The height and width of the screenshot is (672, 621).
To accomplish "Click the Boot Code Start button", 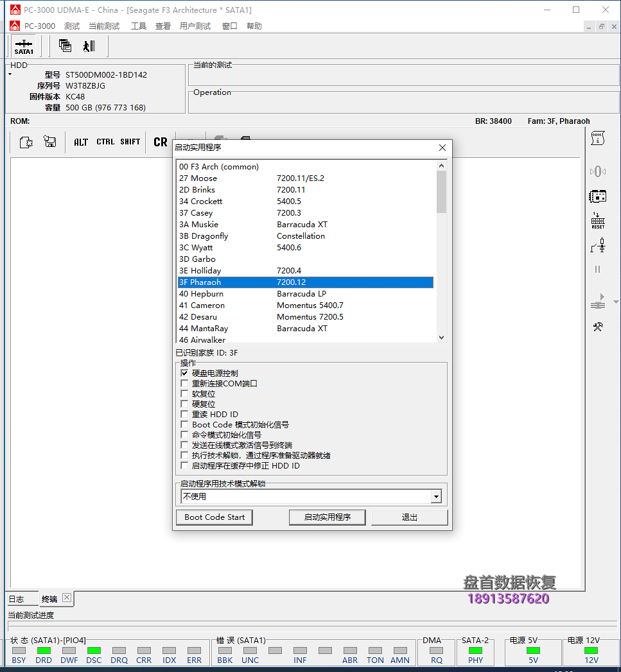I will click(x=214, y=517).
